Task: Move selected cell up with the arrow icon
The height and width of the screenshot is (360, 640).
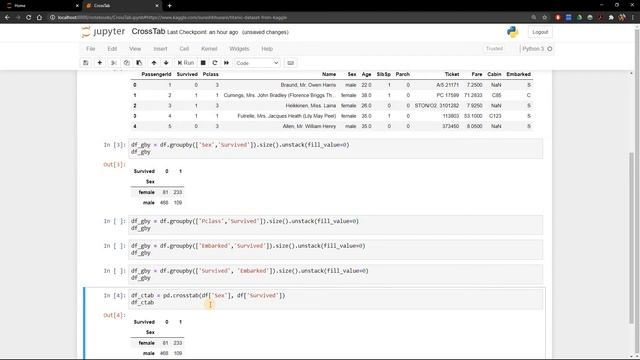Action: (154, 63)
